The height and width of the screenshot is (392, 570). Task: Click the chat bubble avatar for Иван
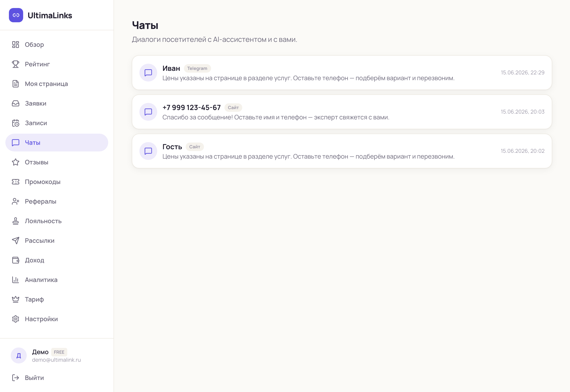[148, 73]
